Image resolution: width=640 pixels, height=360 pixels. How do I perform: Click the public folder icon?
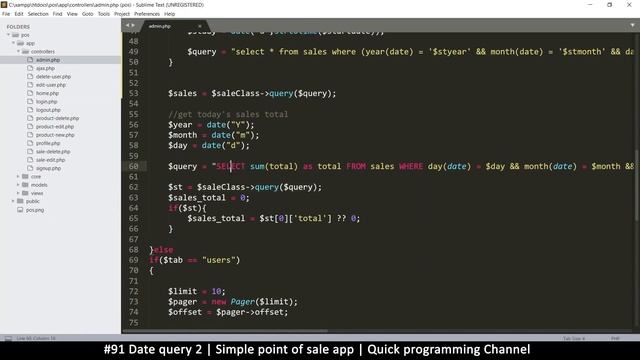(x=20, y=201)
